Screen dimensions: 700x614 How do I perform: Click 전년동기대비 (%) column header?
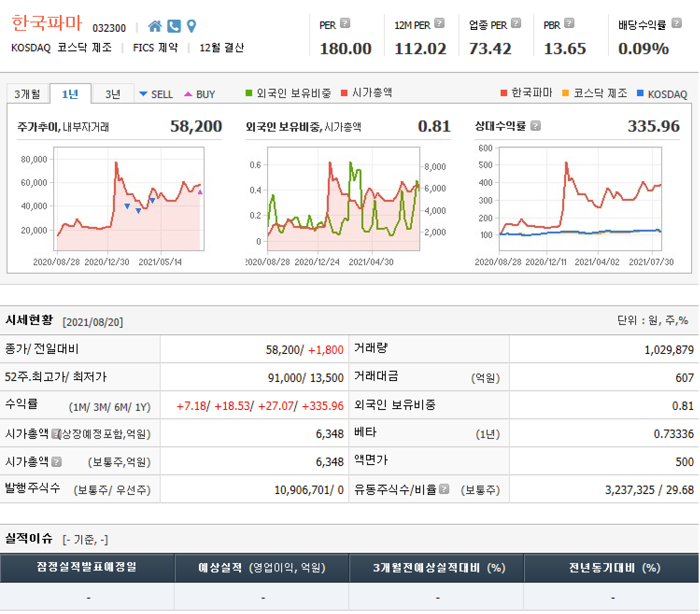tap(612, 568)
